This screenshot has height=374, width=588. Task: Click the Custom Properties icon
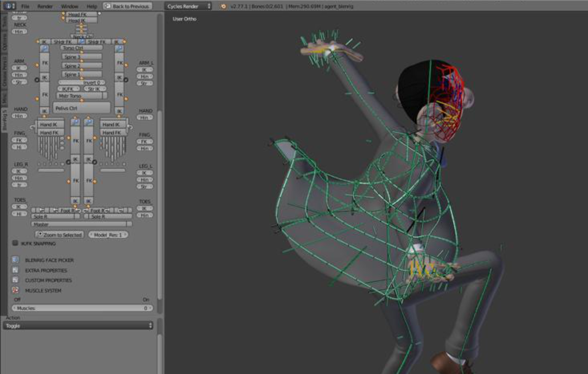click(x=16, y=280)
